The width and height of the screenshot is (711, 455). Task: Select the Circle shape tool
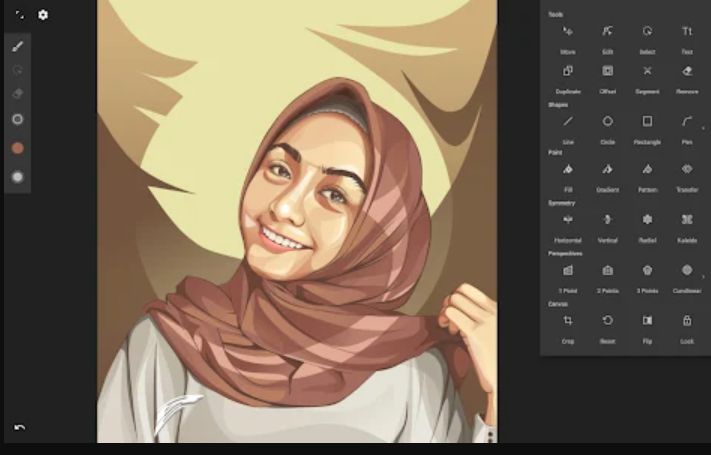point(607,121)
